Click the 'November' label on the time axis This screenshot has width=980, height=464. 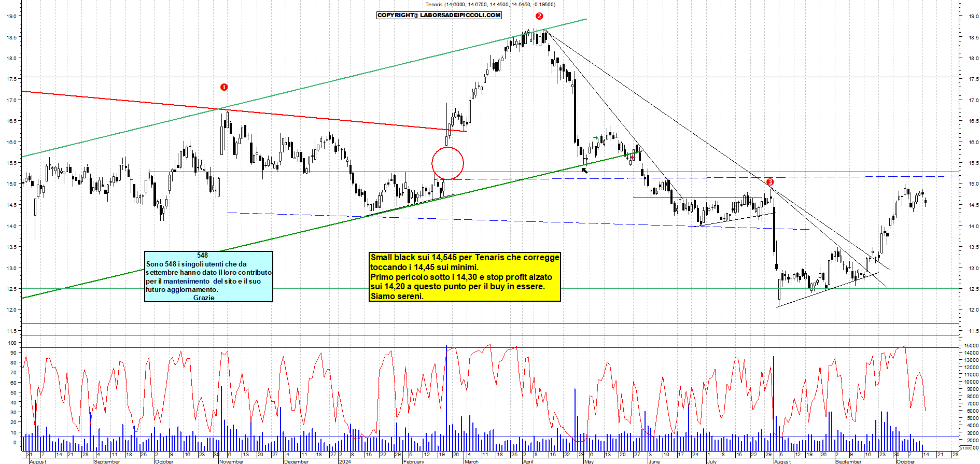point(231,461)
